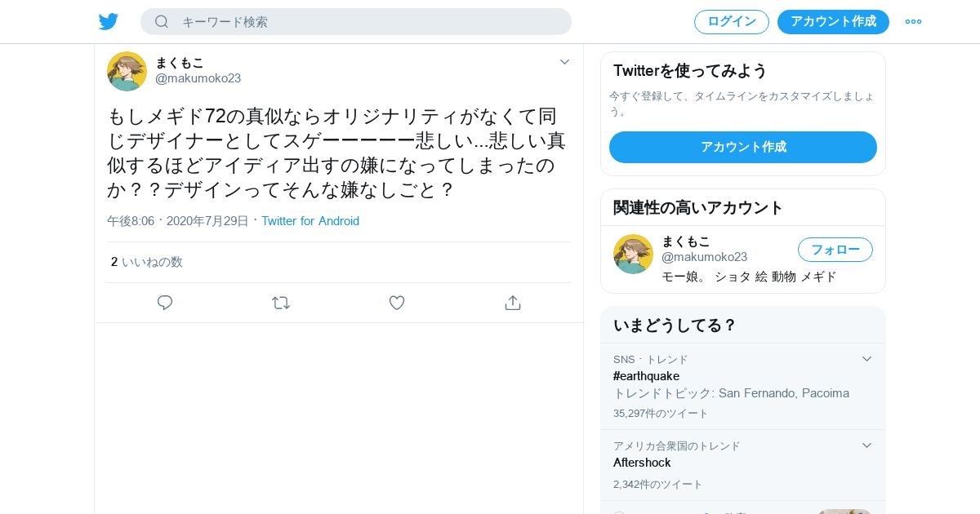The width and height of the screenshot is (980, 514).
Task: Expand options for Aftershock trend
Action: (x=867, y=445)
